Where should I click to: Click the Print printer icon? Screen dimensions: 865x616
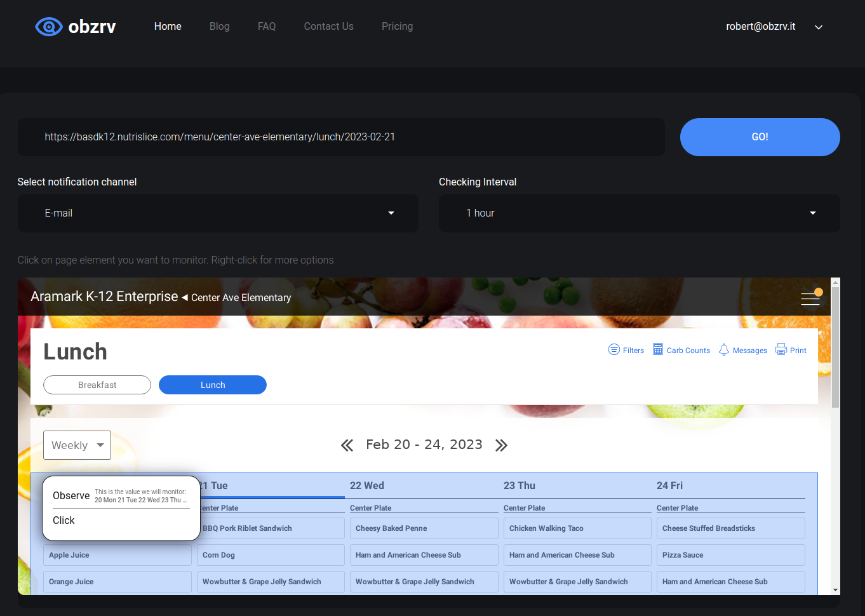[x=781, y=350]
